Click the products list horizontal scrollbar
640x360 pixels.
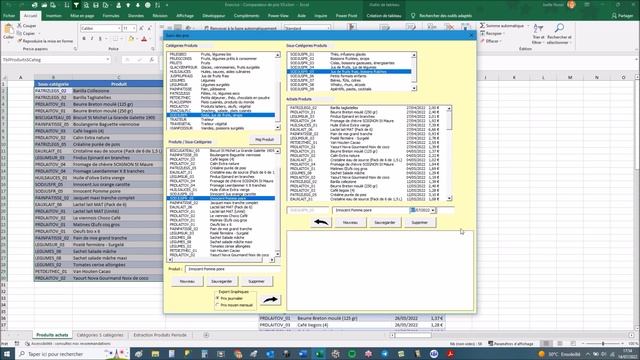pyautogui.click(x=221, y=260)
